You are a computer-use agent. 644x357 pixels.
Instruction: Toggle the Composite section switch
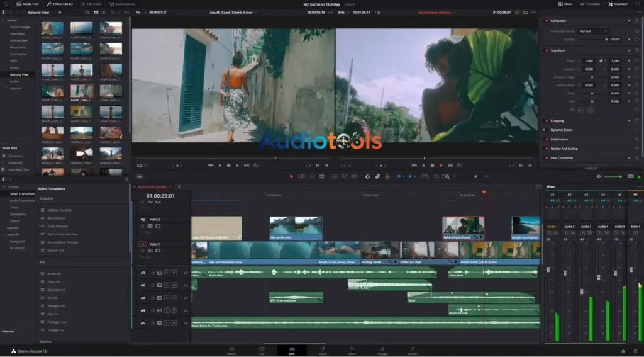point(547,21)
